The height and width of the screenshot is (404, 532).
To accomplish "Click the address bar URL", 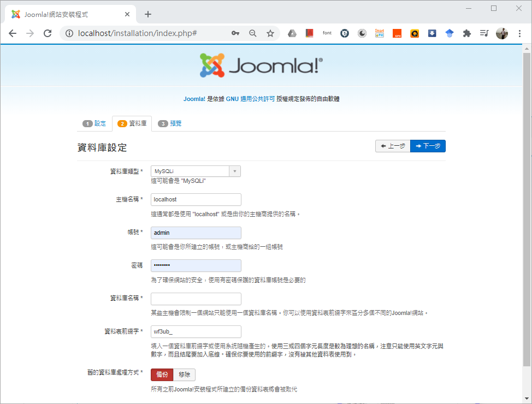I will (x=138, y=33).
